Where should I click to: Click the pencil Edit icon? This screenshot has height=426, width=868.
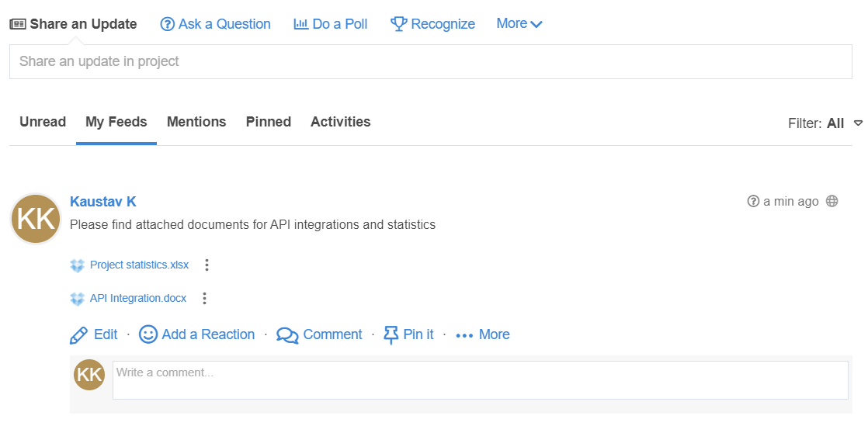[78, 335]
